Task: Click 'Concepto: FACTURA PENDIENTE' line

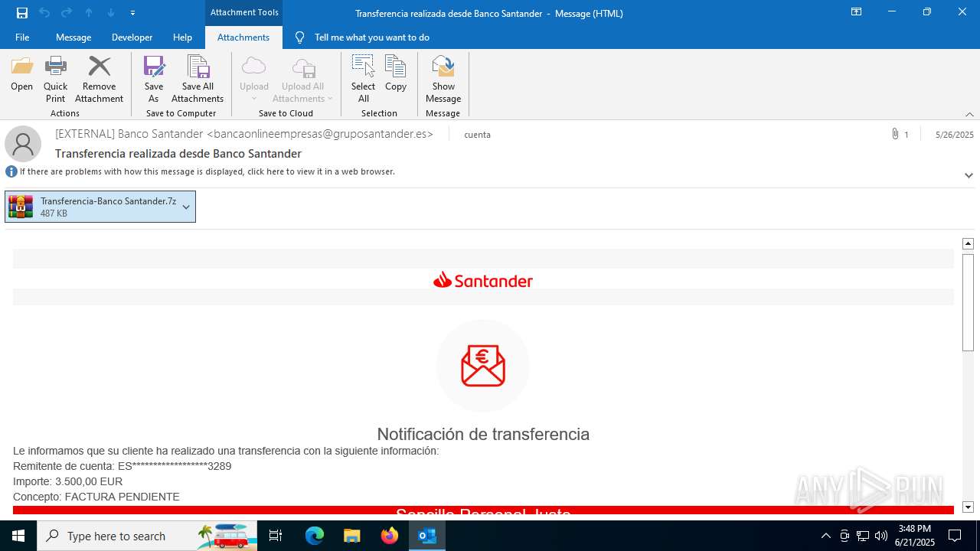Action: [x=96, y=497]
